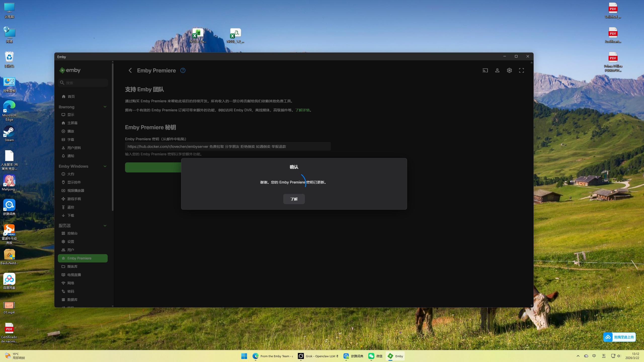Open the user profile icon

497,70
